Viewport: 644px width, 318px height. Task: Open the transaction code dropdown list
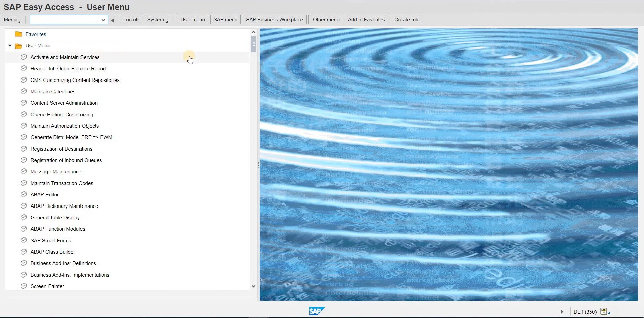click(x=103, y=20)
